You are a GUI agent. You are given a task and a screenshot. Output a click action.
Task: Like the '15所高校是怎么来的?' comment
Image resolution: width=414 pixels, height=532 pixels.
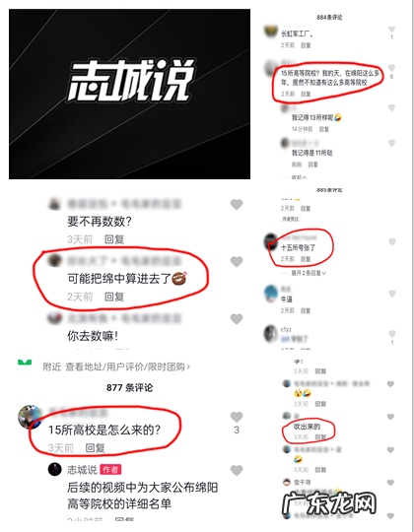click(237, 417)
